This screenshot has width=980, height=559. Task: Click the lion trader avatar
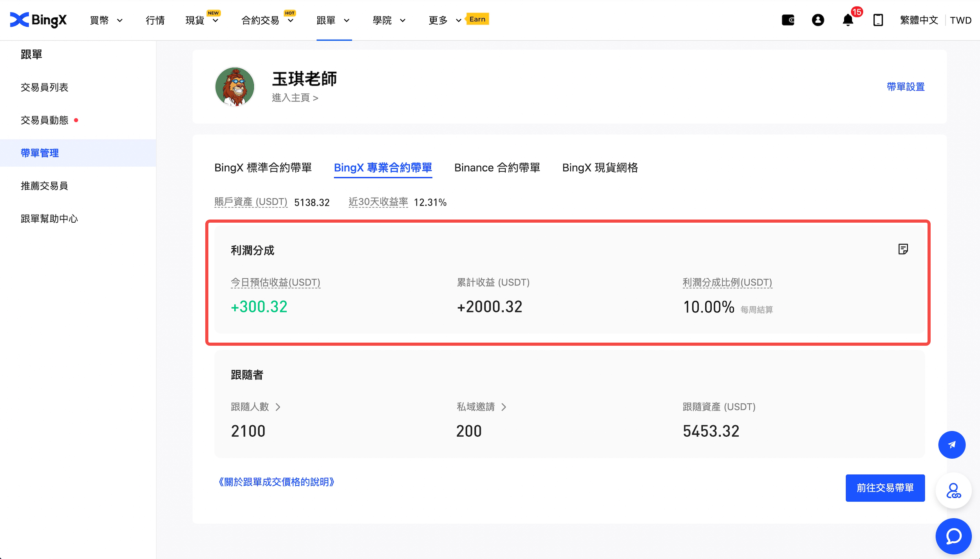coord(235,87)
